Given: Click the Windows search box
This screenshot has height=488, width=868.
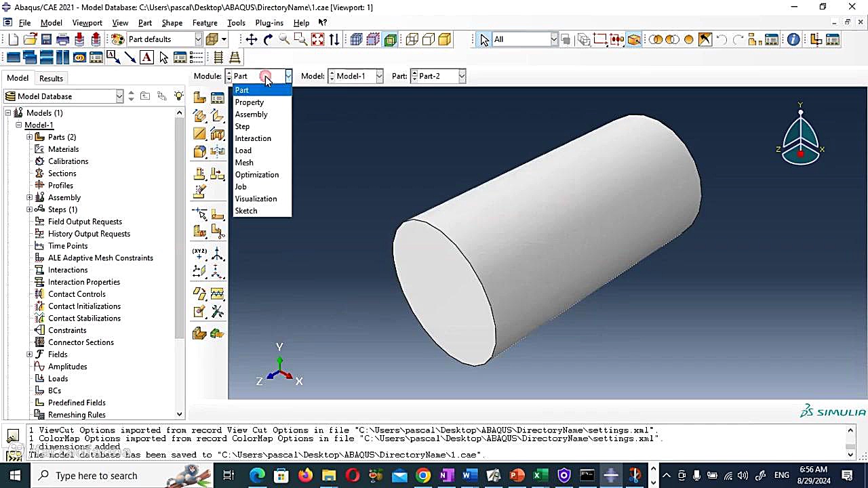Looking at the screenshot, I should pyautogui.click(x=122, y=476).
